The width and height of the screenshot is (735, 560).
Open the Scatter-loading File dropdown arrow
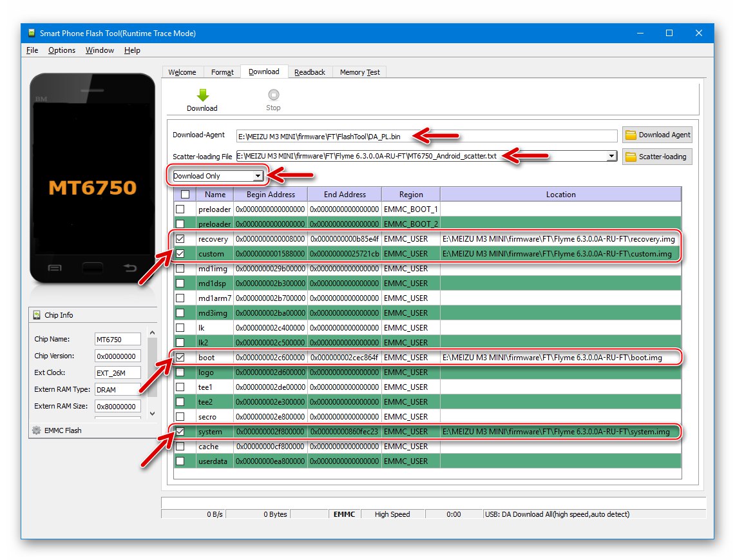click(x=611, y=155)
